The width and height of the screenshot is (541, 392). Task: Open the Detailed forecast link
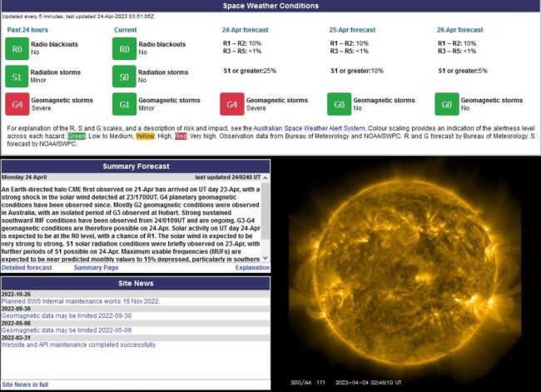[27, 267]
